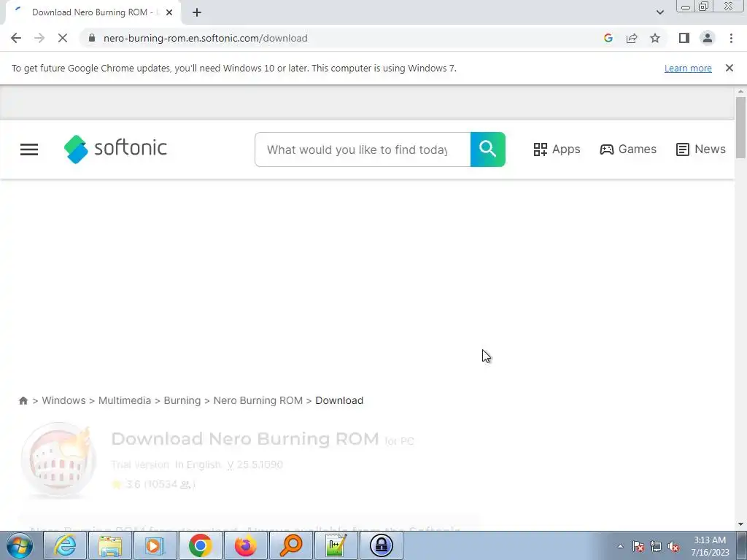The image size is (747, 560).
Task: Open a new tab
Action: click(197, 12)
